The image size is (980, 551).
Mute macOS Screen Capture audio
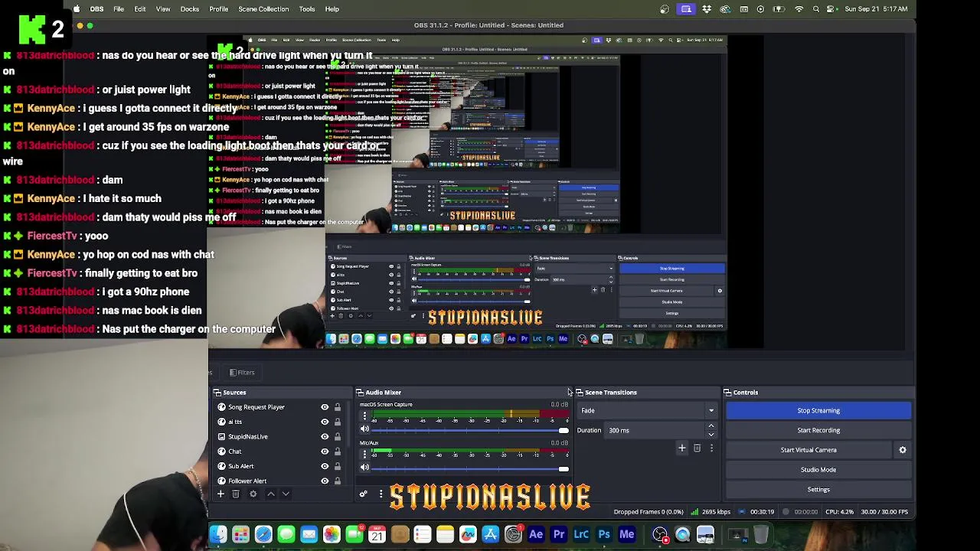coord(364,429)
